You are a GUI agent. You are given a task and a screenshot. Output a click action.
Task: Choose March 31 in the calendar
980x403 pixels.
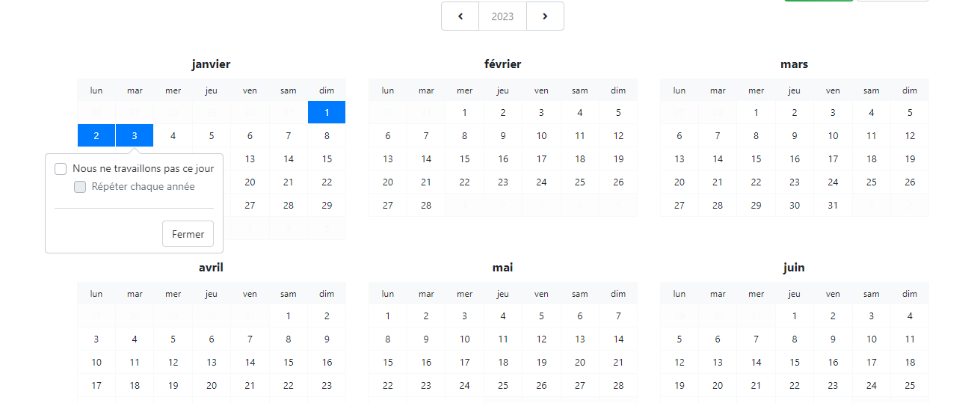click(833, 206)
